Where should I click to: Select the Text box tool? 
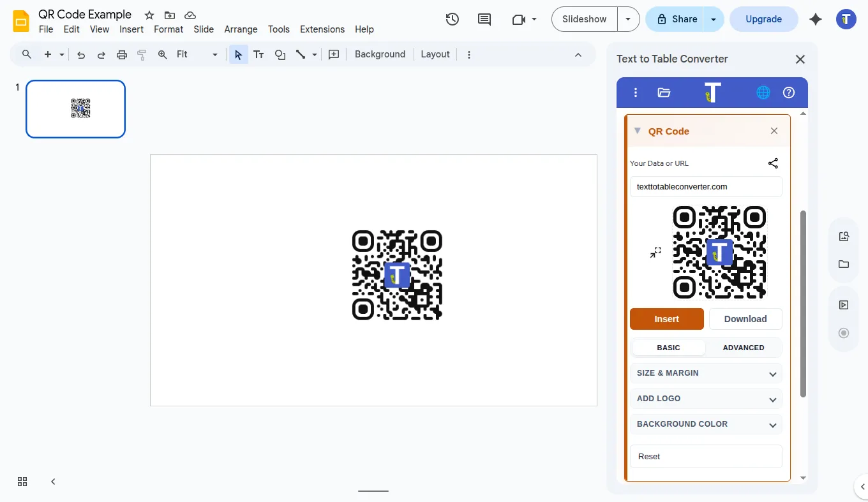258,54
